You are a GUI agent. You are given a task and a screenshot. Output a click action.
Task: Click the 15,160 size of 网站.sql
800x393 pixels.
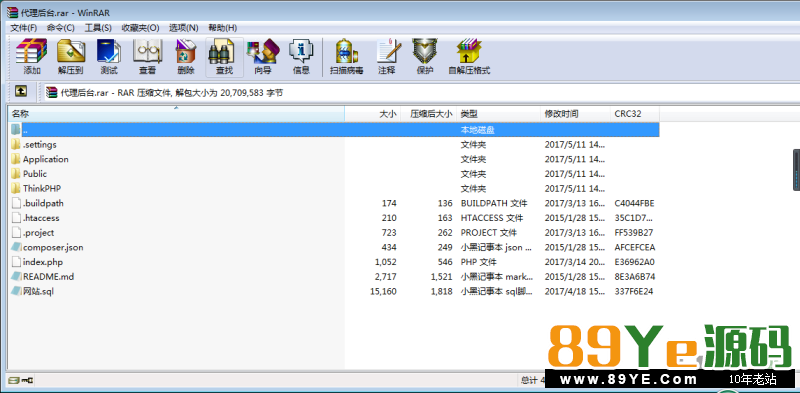383,291
